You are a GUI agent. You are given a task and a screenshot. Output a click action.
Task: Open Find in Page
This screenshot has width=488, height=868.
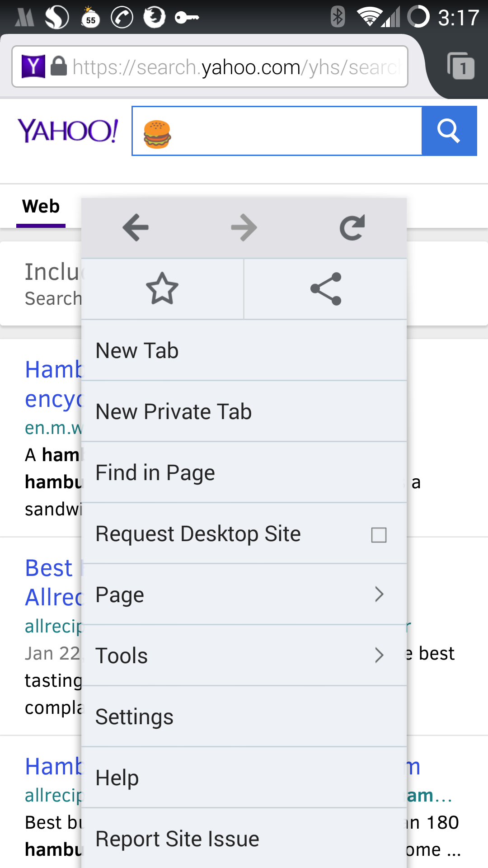coord(244,473)
